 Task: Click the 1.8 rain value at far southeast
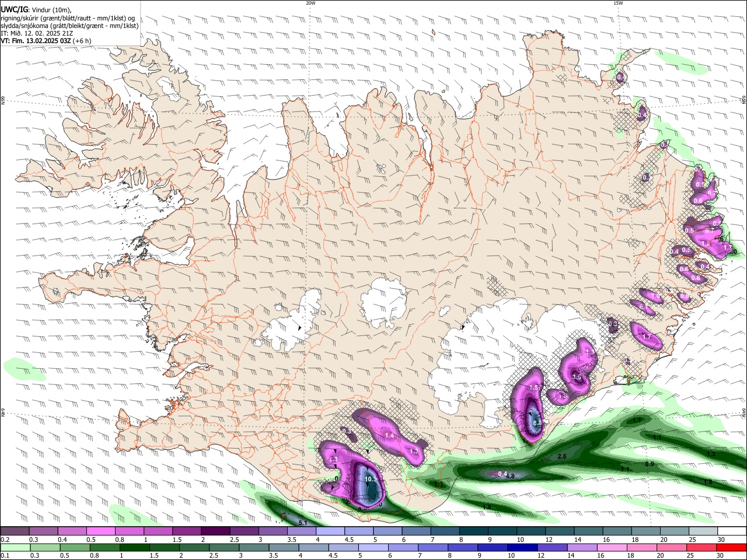click(x=708, y=482)
